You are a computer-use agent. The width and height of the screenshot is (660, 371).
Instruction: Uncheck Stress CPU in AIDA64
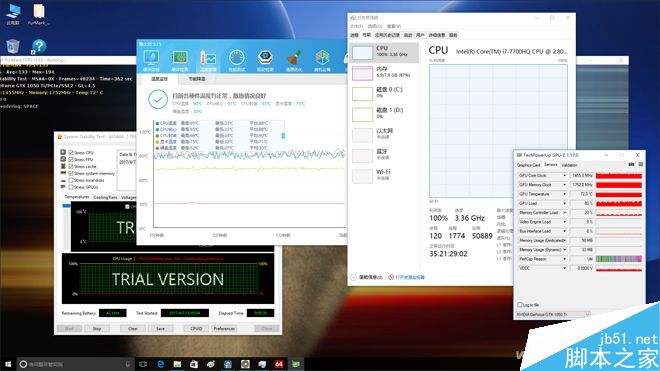pos(71,153)
